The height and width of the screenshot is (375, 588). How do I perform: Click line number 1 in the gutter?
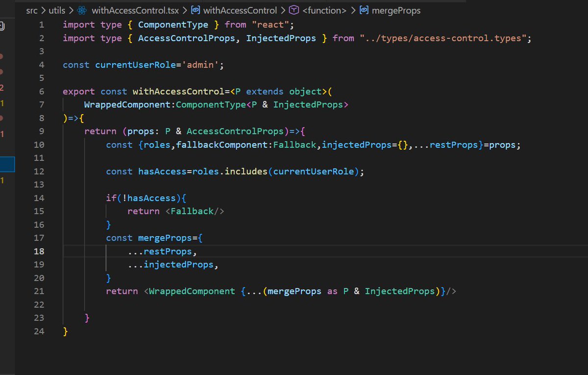pyautogui.click(x=42, y=25)
